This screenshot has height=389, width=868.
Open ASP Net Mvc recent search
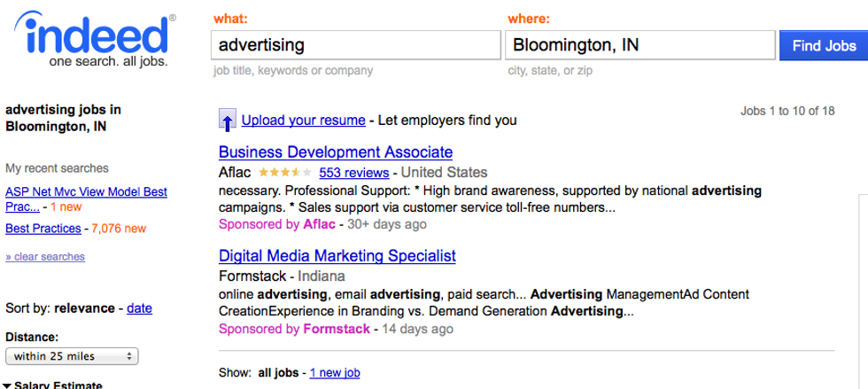[x=86, y=191]
